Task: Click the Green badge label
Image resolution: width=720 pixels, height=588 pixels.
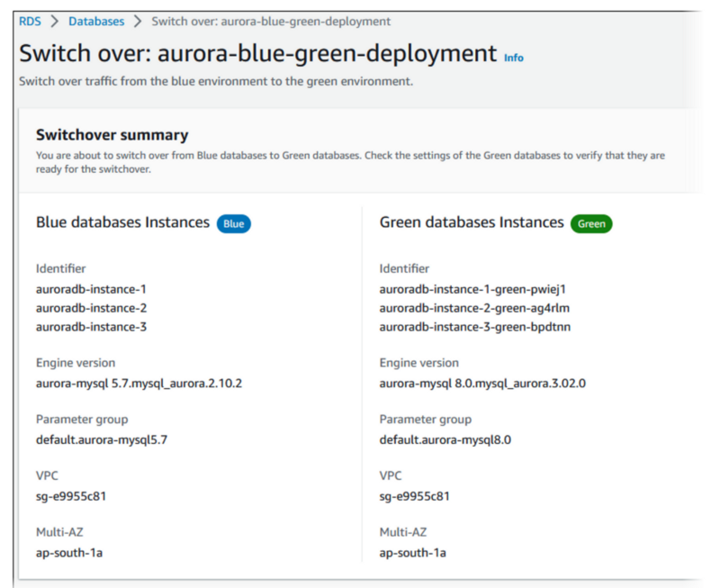Action: [591, 223]
